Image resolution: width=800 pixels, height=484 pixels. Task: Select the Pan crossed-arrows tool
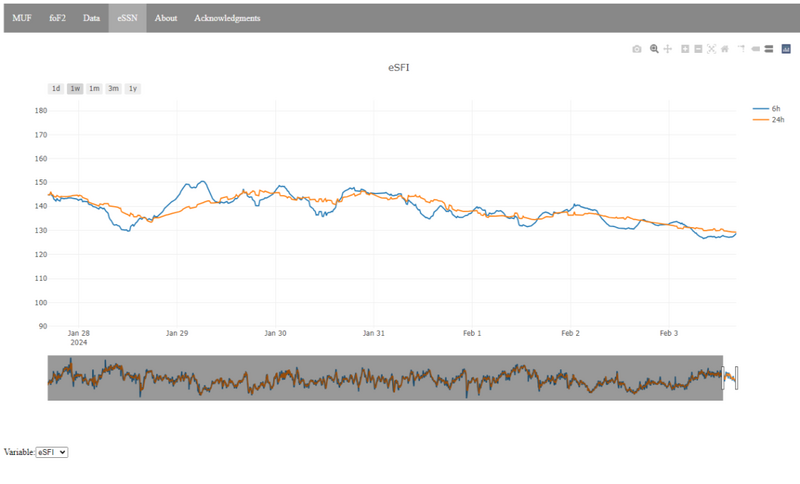tap(668, 49)
